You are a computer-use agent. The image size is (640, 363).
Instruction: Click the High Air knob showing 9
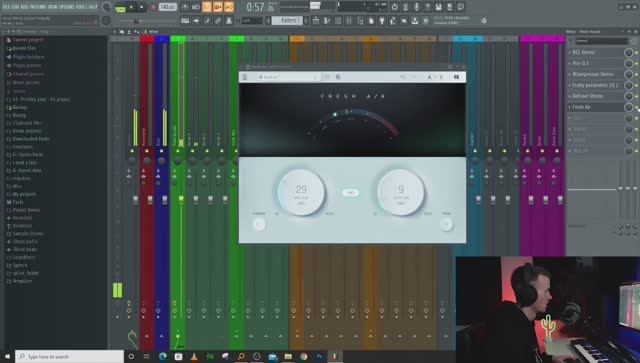click(401, 192)
